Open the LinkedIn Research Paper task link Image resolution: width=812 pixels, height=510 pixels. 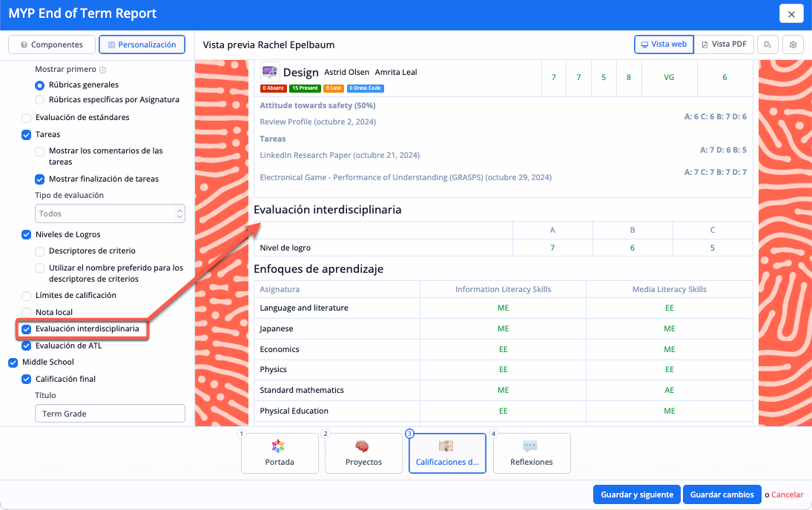tap(340, 155)
